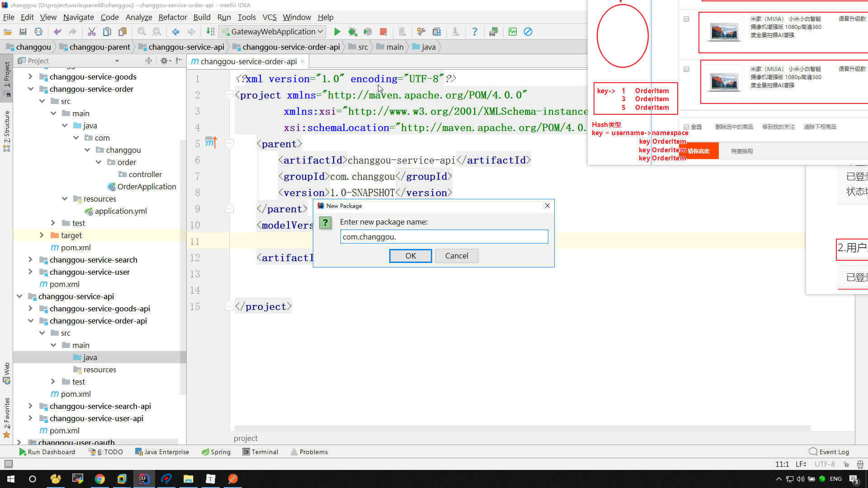The width and height of the screenshot is (868, 488).
Task: Click the Cut scissors icon
Action: (x=92, y=32)
